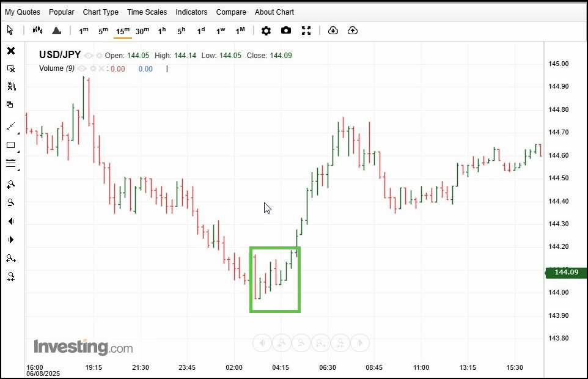Open the Chart Type menu
Viewport: 588px width, 379px height.
[x=100, y=12]
